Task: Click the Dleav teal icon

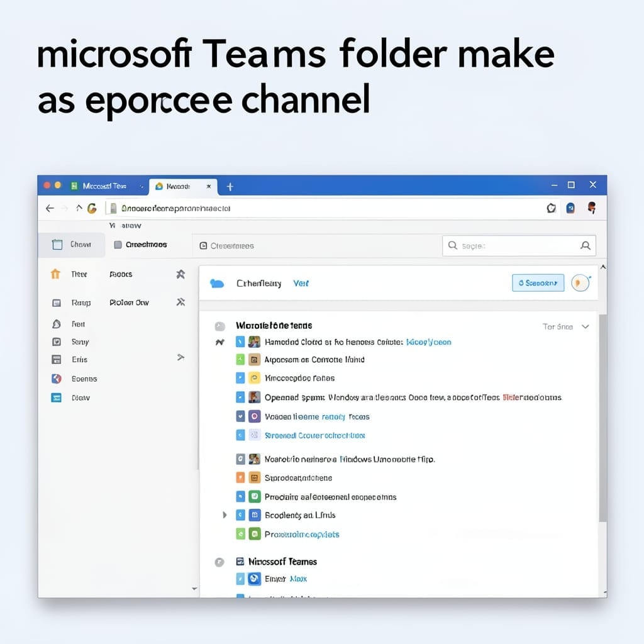Action: click(56, 397)
